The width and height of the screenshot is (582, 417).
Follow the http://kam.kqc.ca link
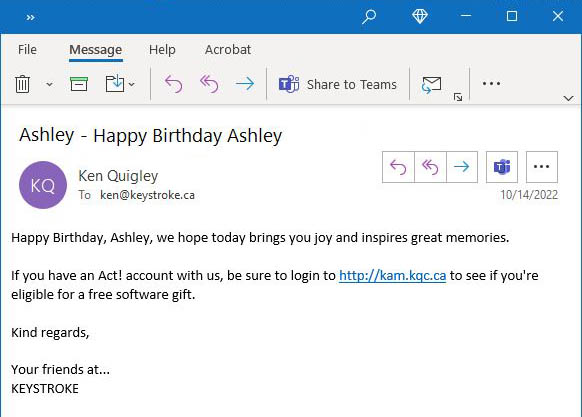coord(392,276)
